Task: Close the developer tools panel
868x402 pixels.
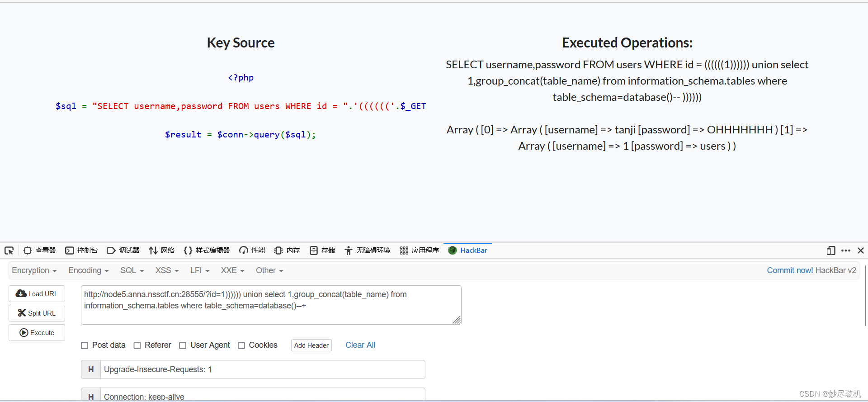Action: click(x=861, y=251)
